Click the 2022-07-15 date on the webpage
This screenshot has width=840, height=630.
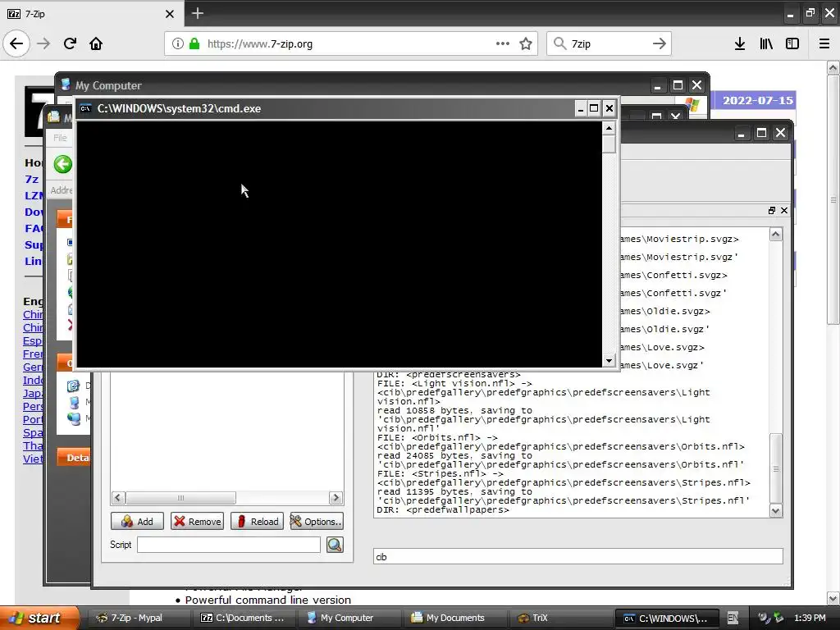(x=757, y=100)
